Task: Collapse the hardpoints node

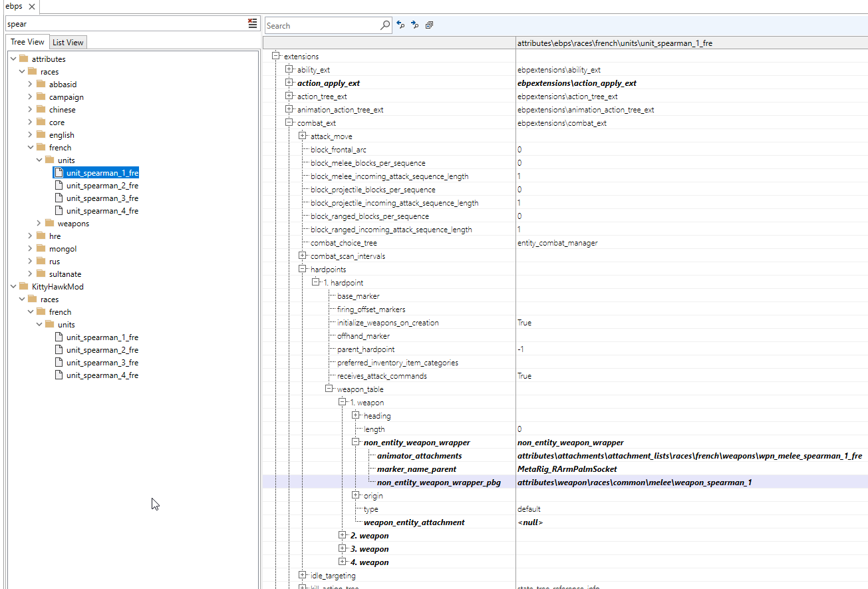Action: (x=303, y=269)
